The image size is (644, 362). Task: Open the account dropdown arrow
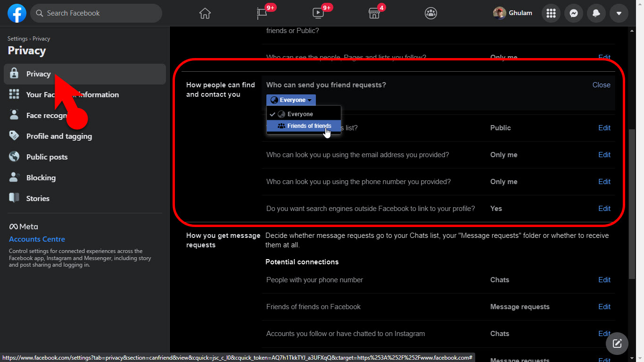(619, 13)
